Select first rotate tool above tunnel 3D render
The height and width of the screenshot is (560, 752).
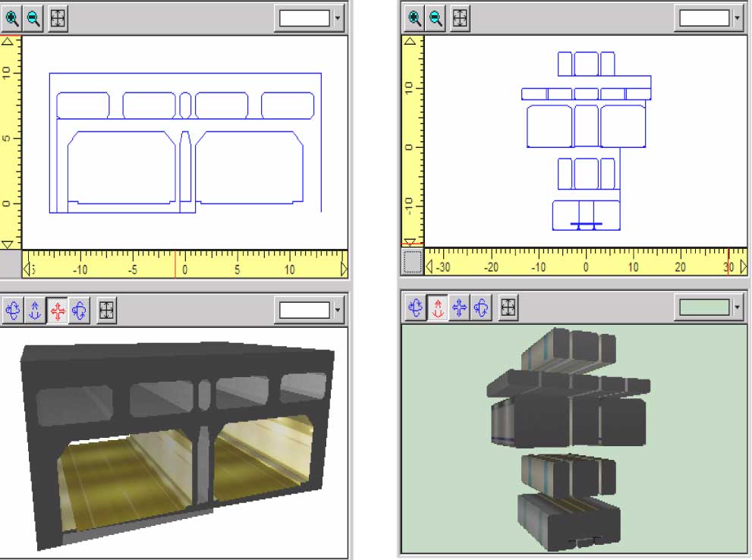13,310
